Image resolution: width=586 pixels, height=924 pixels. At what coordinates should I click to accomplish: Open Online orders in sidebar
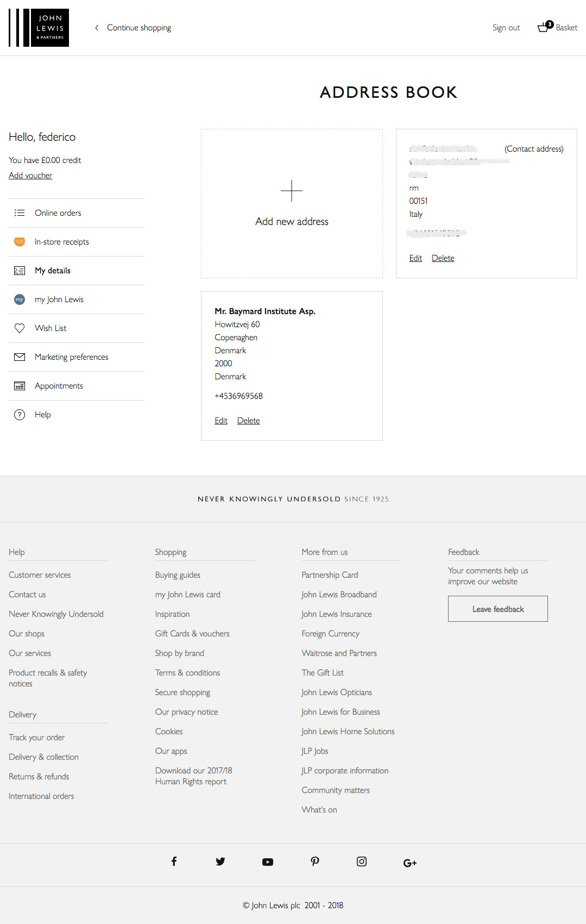(77, 213)
